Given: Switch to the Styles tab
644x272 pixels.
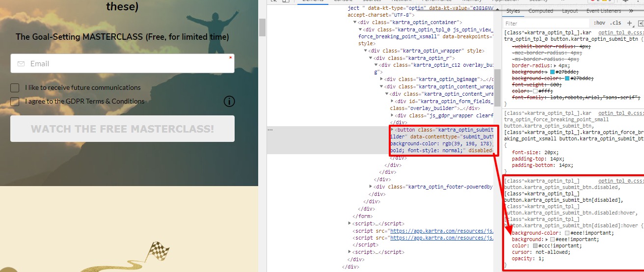Looking at the screenshot, I should tap(513, 11).
